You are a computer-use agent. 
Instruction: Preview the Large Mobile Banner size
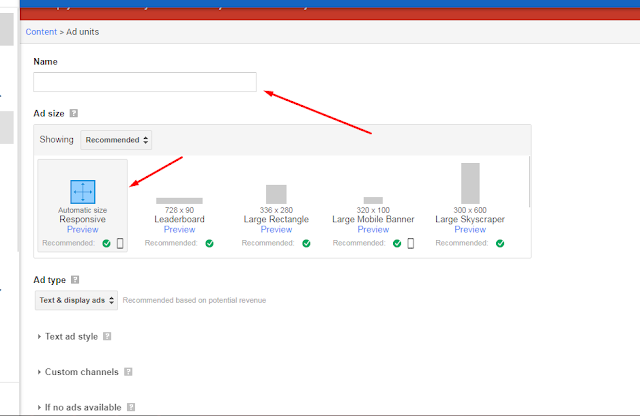pyautogui.click(x=373, y=229)
